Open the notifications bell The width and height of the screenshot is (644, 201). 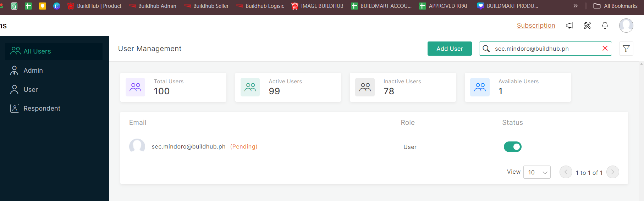point(605,26)
